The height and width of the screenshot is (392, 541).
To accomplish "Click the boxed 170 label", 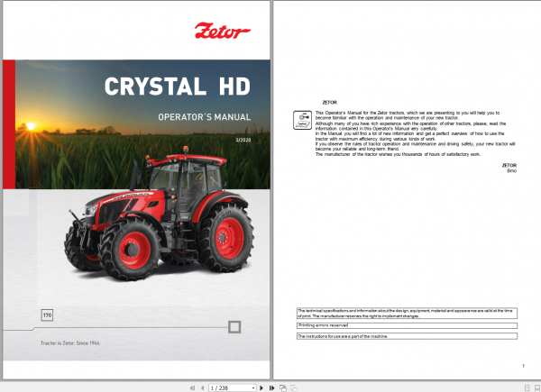I will click(47, 315).
